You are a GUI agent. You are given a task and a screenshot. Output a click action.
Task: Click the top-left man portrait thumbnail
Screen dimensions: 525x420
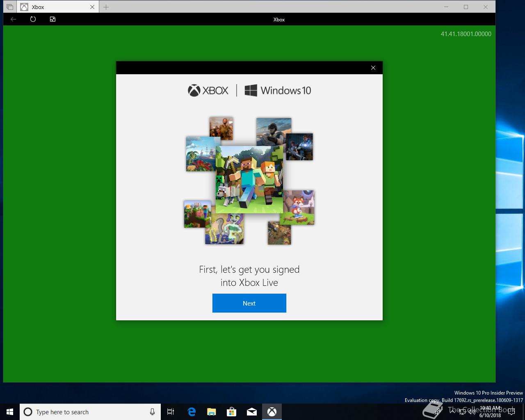221,128
